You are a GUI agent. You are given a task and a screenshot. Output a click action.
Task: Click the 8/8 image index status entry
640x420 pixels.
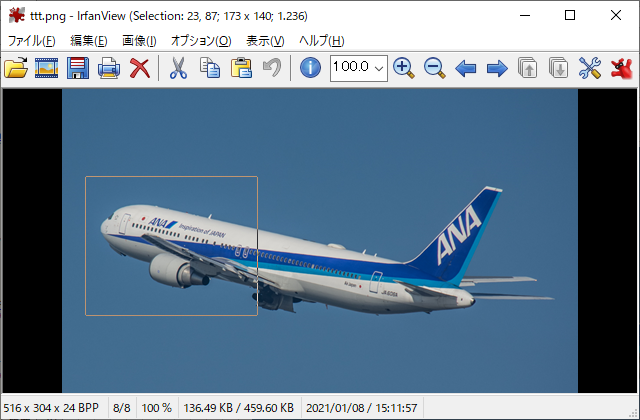pyautogui.click(x=122, y=408)
